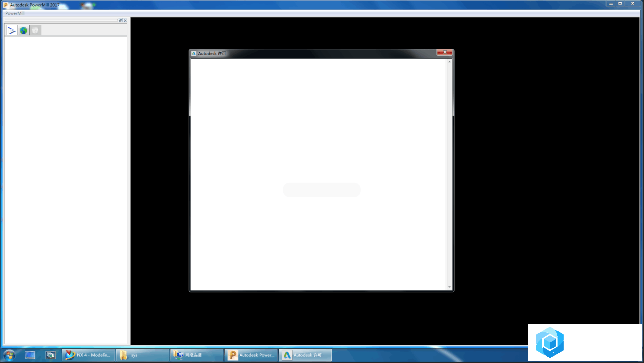The image size is (644, 363).
Task: Click the Autodesk 许可 dialog title icon
Action: pos(194,54)
